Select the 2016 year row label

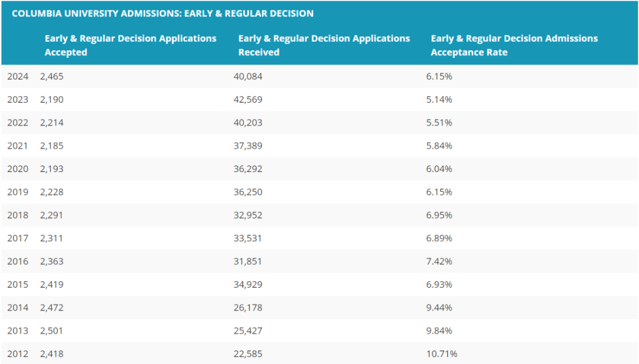[x=18, y=261]
